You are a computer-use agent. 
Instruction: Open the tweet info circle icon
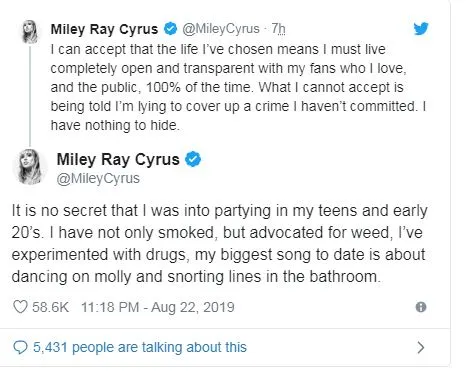[x=421, y=307]
